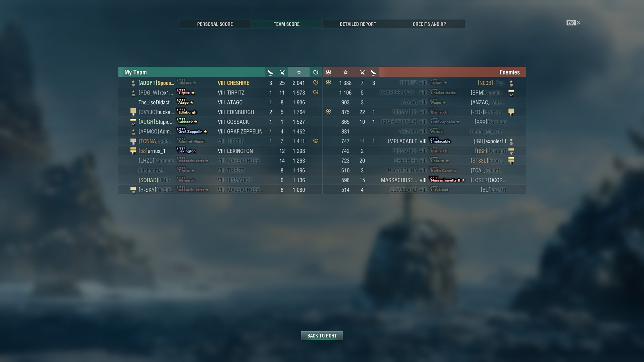Select The_IsoDidact player row
The image size is (644, 362).
tap(220, 102)
